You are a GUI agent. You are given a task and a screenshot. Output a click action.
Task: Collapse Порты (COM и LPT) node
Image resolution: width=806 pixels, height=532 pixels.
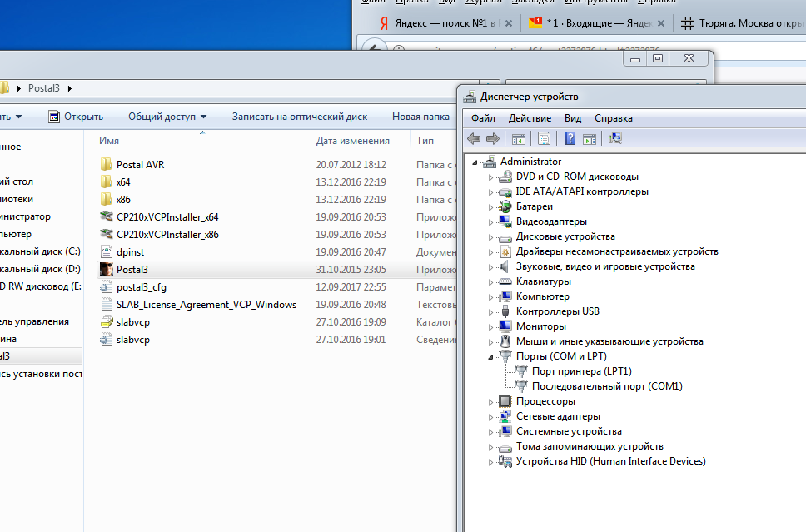pyautogui.click(x=490, y=356)
